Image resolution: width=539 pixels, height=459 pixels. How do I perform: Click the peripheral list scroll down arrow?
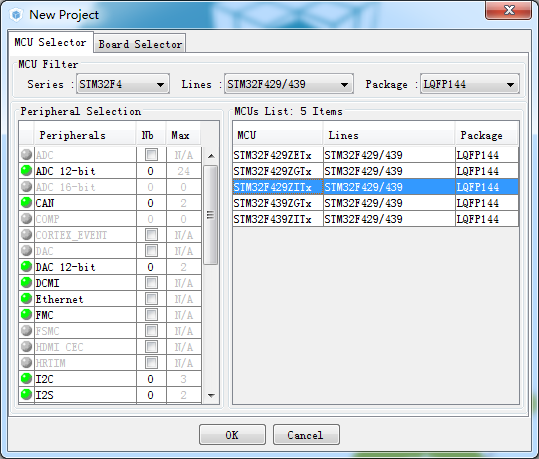(211, 395)
